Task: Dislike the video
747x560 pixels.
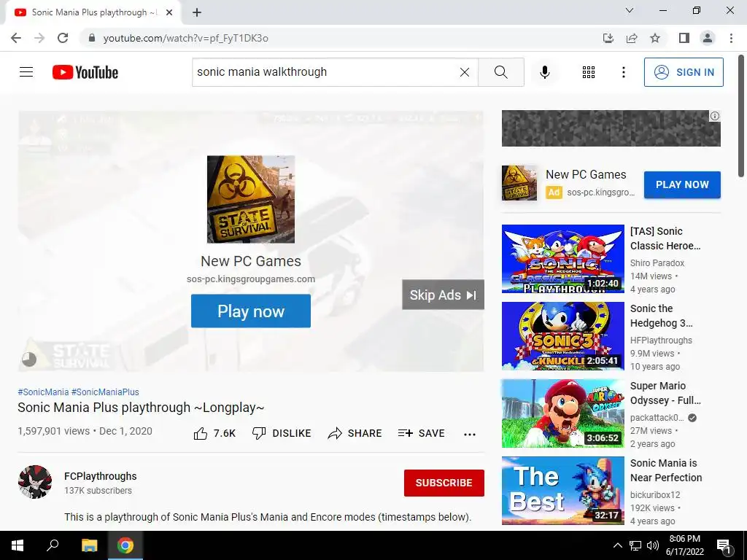Action: tap(282, 433)
